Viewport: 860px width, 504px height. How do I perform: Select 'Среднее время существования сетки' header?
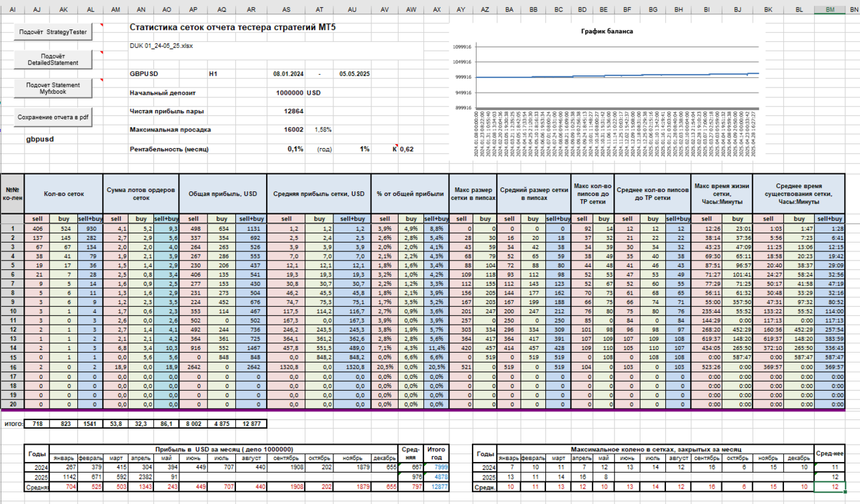point(799,193)
